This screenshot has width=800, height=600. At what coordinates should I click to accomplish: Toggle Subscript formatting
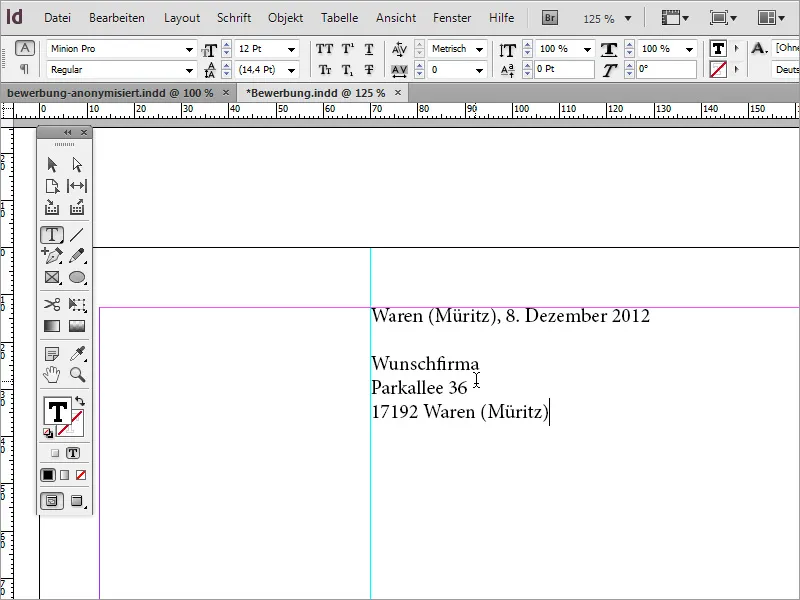point(347,70)
